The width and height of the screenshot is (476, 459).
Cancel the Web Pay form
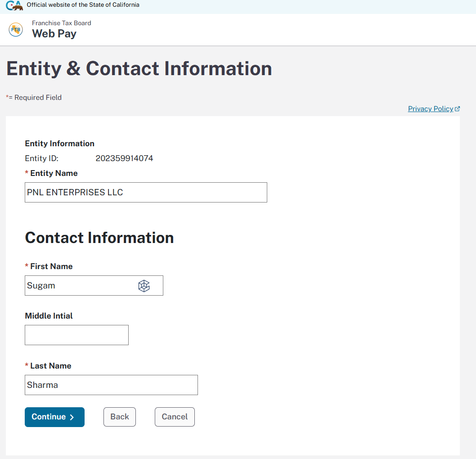175,417
